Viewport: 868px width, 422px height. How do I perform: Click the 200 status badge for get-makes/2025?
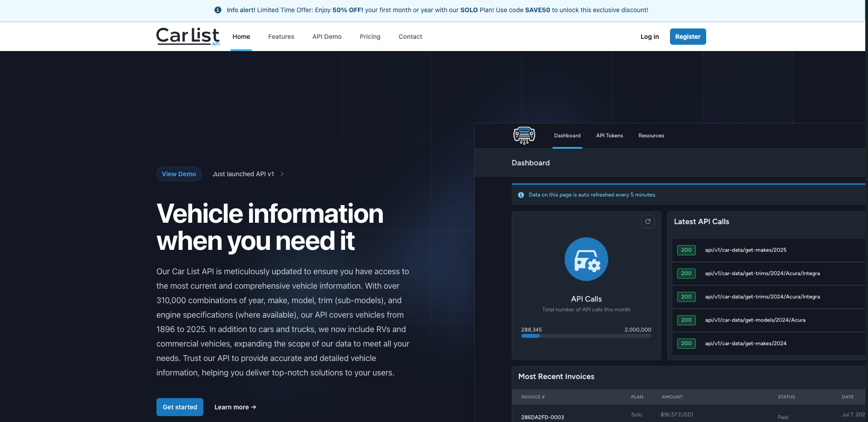click(686, 250)
